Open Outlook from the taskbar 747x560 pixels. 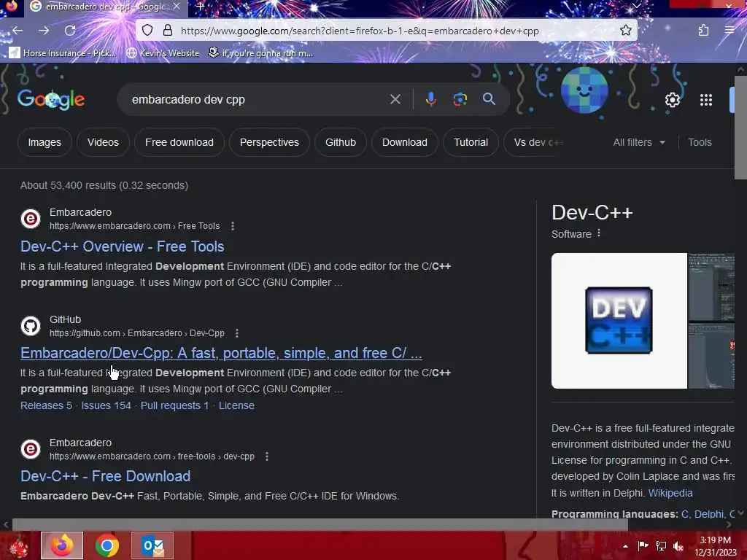(x=152, y=545)
